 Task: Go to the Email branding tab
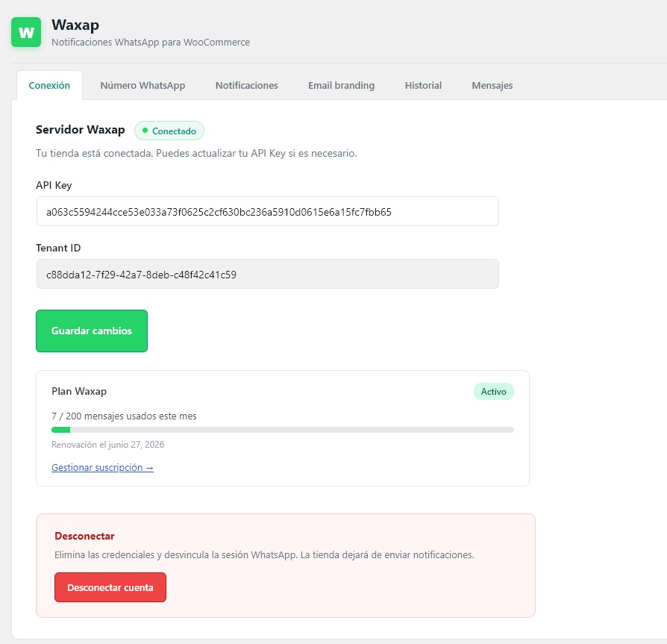[341, 86]
